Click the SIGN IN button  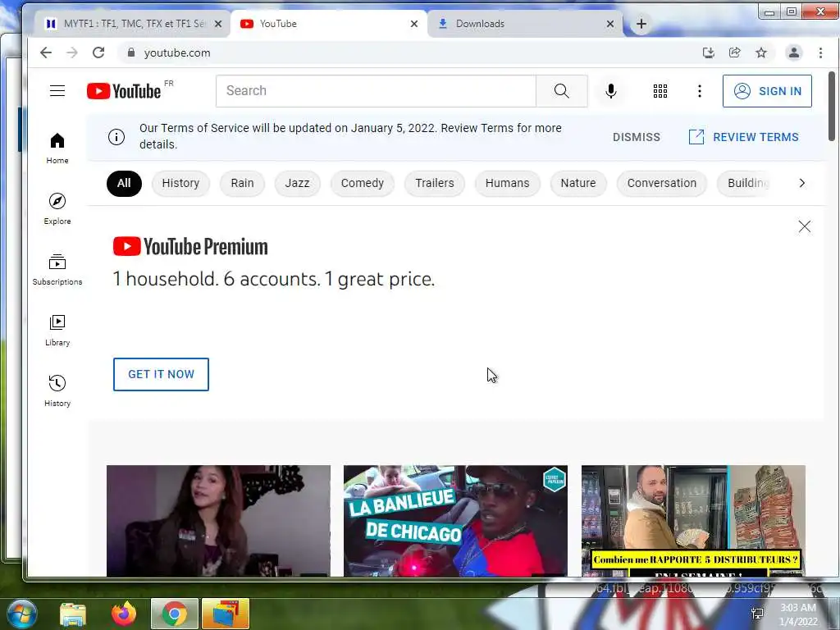767,91
